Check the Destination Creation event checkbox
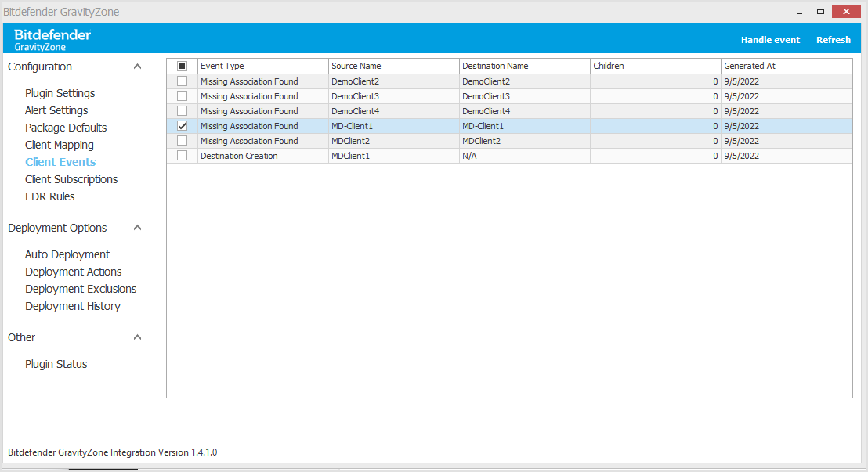Viewport: 868px width, 472px height. 182,155
